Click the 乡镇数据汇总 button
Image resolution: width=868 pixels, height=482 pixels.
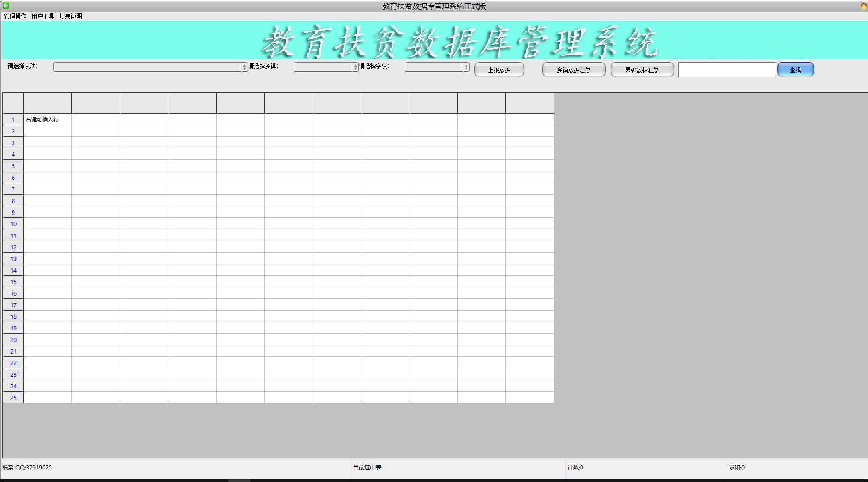coord(574,70)
